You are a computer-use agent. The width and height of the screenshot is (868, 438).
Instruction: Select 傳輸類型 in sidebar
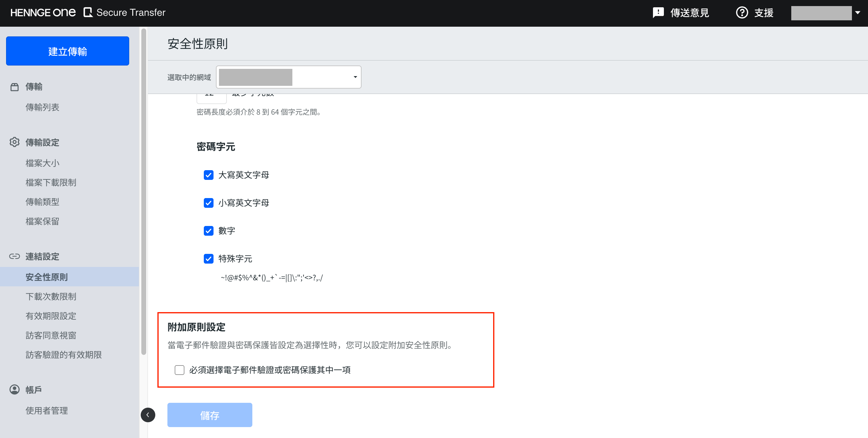42,202
